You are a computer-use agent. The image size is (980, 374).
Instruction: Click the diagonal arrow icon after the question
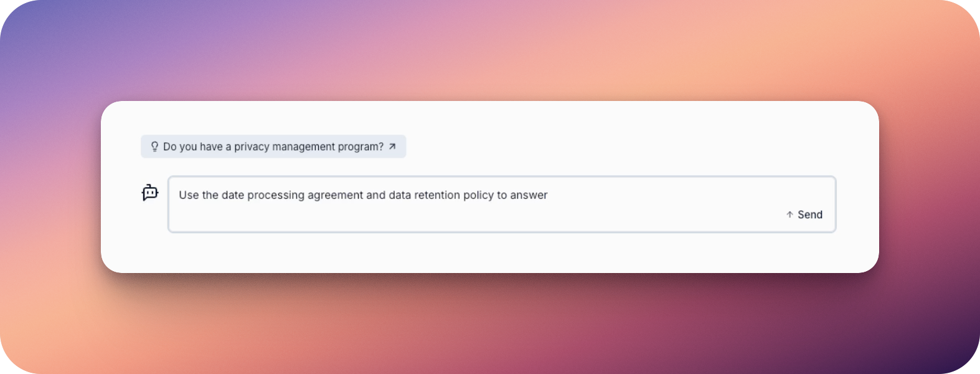[392, 146]
